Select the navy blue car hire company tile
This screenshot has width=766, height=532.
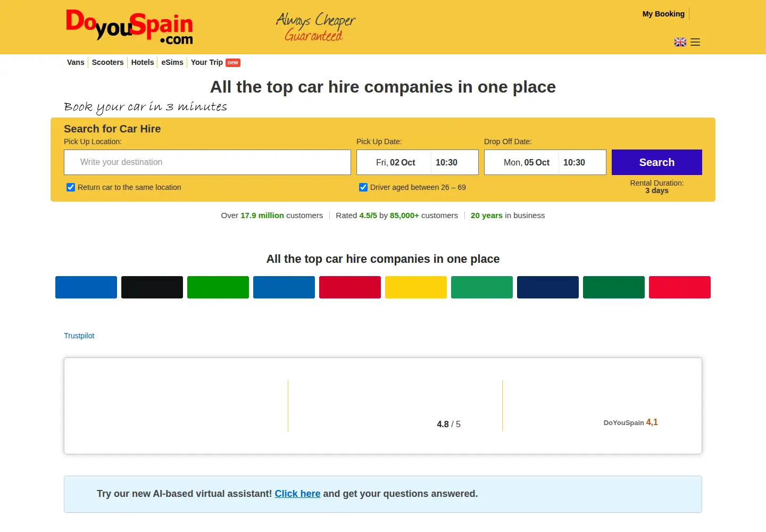(x=548, y=287)
